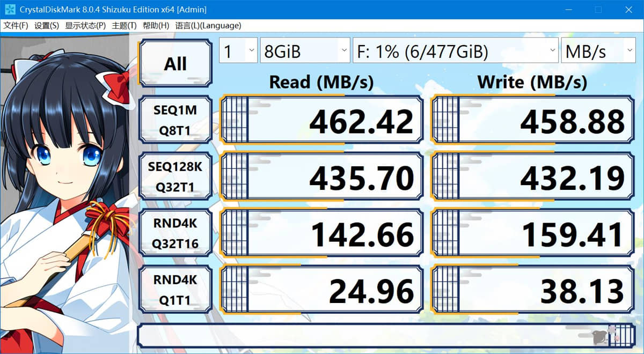Viewport: 644px width, 354px height.
Task: Click the RND4K Q1T1 read result 24.96
Action: click(x=321, y=290)
